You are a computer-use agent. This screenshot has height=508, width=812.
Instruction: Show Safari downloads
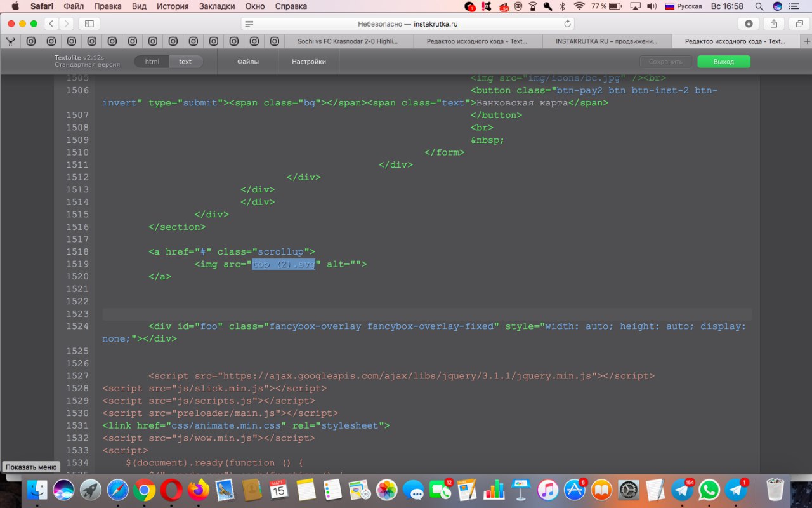click(x=749, y=23)
